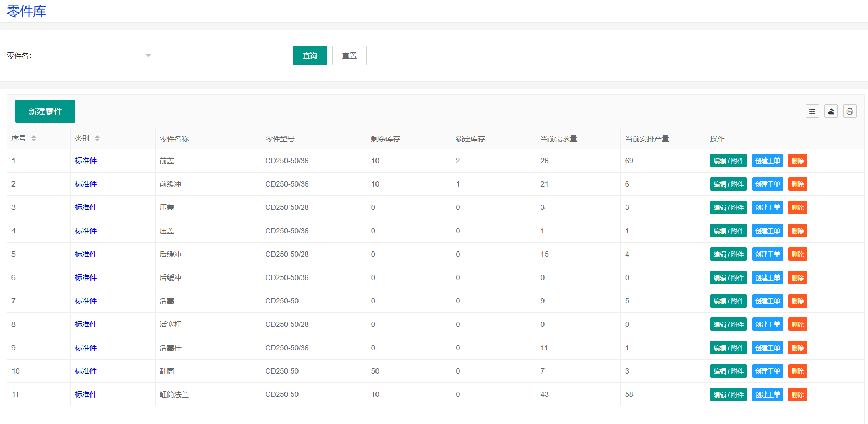Open the column filter settings icon
The image size is (868, 424).
pos(812,111)
